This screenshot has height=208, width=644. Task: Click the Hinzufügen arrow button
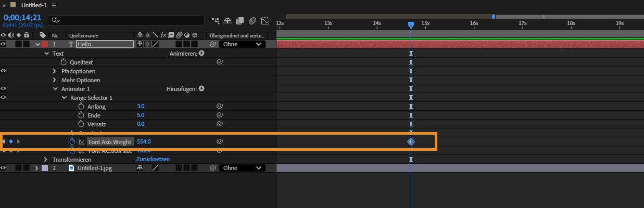201,88
